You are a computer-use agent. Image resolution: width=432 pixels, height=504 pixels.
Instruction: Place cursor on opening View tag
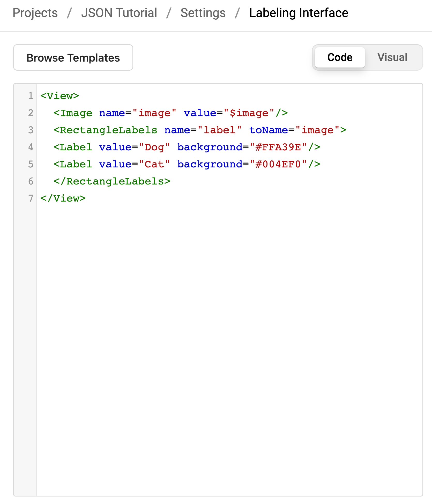click(x=60, y=96)
